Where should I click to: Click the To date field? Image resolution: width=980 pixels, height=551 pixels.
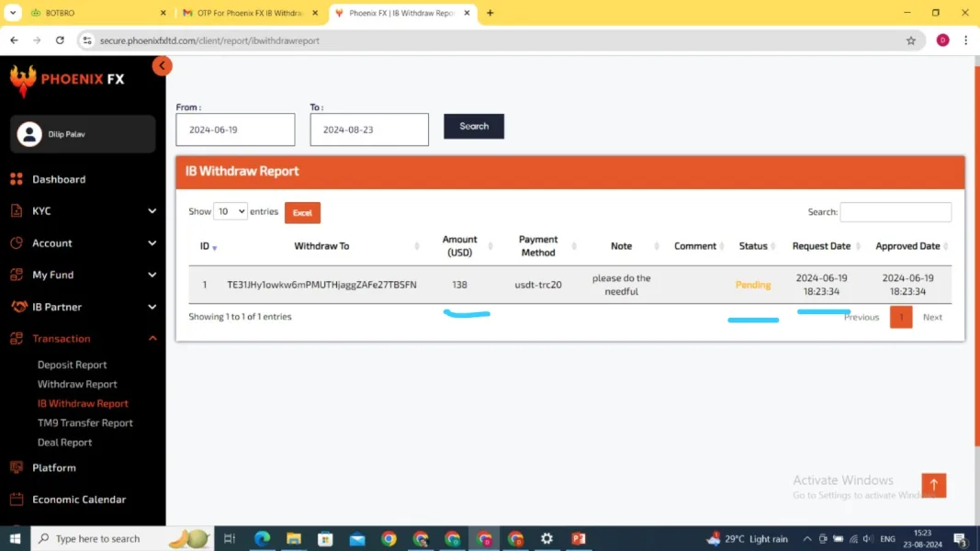coord(369,129)
